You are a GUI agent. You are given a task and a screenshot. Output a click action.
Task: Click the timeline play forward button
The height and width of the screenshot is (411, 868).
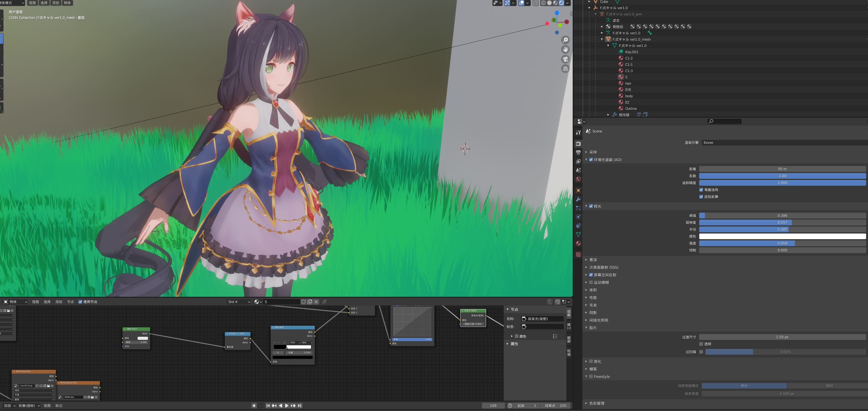287,406
